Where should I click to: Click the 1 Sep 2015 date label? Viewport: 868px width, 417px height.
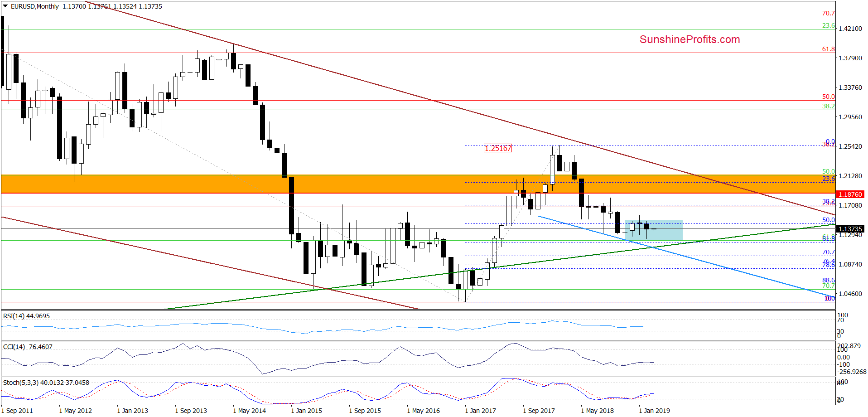pyautogui.click(x=365, y=411)
